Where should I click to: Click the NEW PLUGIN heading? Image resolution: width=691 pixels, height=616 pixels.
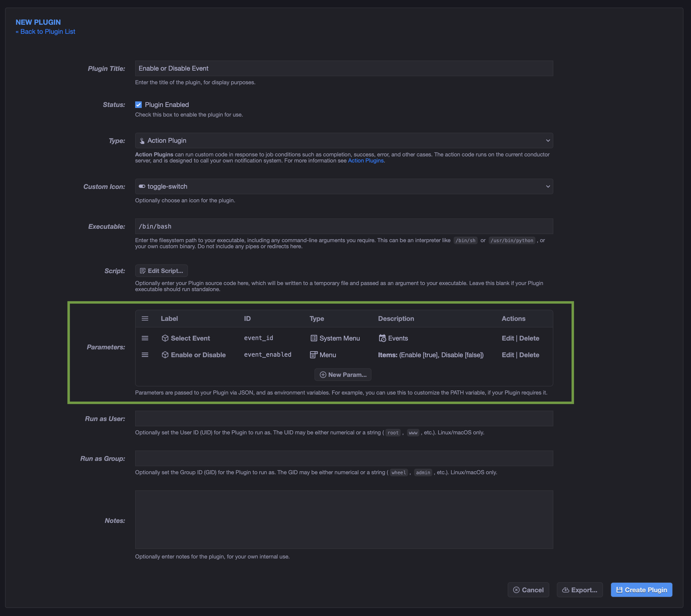[38, 22]
